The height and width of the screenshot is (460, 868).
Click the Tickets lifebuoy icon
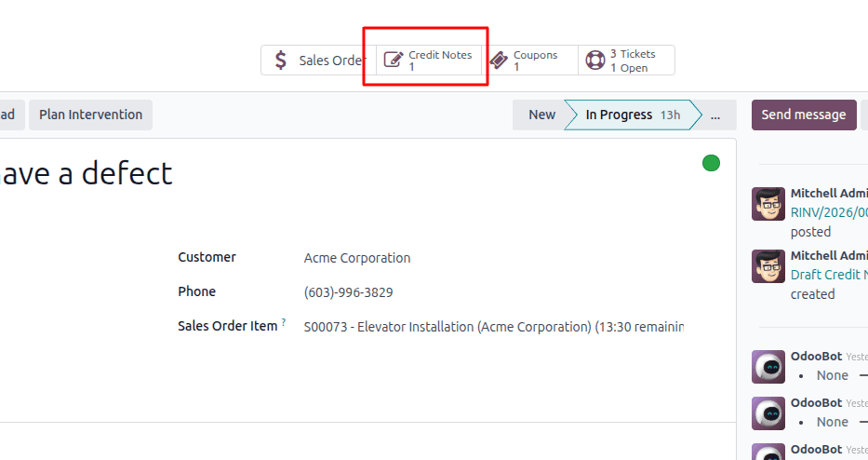point(595,60)
